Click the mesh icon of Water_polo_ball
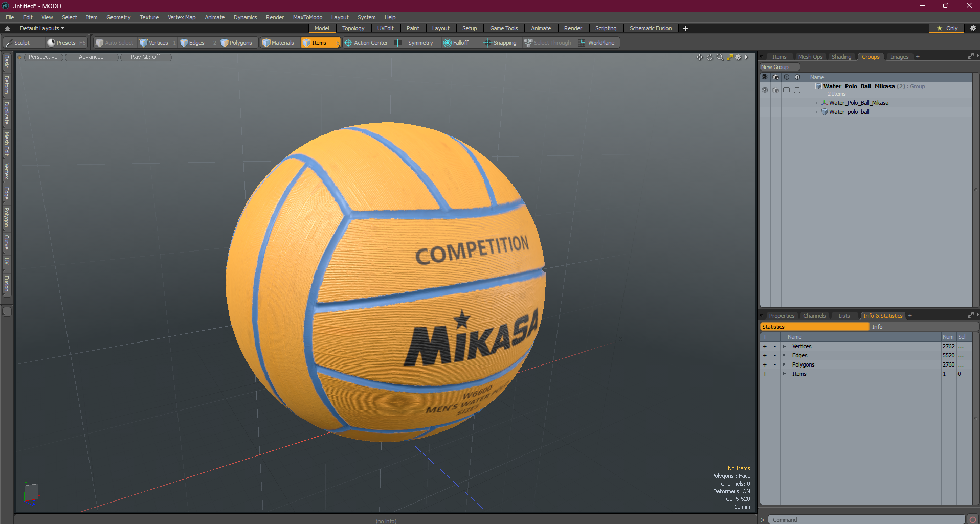 [825, 112]
